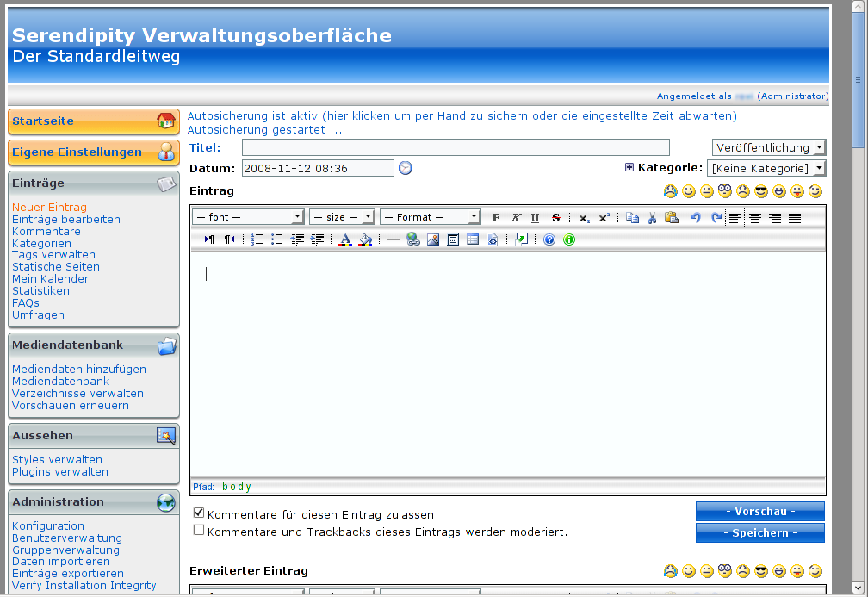Center-align text in the Eintrag editor
The image size is (868, 597).
click(755, 218)
